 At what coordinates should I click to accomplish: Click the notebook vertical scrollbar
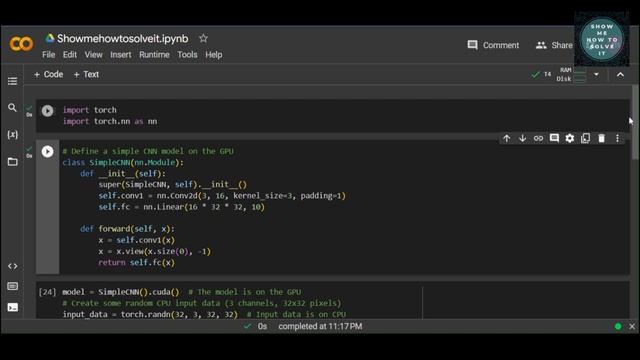(635, 122)
